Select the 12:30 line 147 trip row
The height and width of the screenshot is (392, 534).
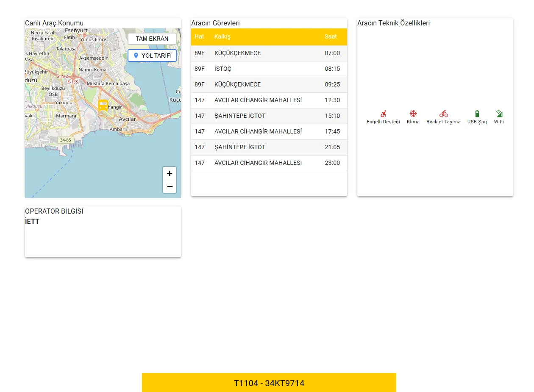point(269,100)
